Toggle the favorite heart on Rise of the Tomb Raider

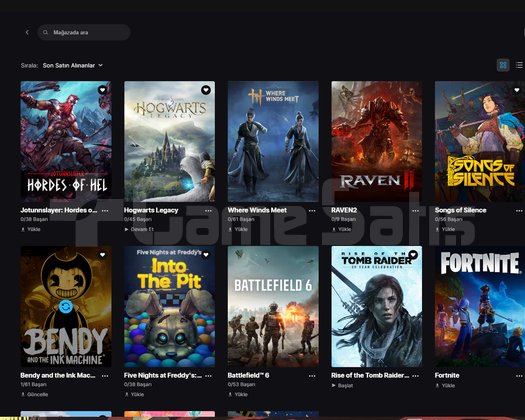413,255
